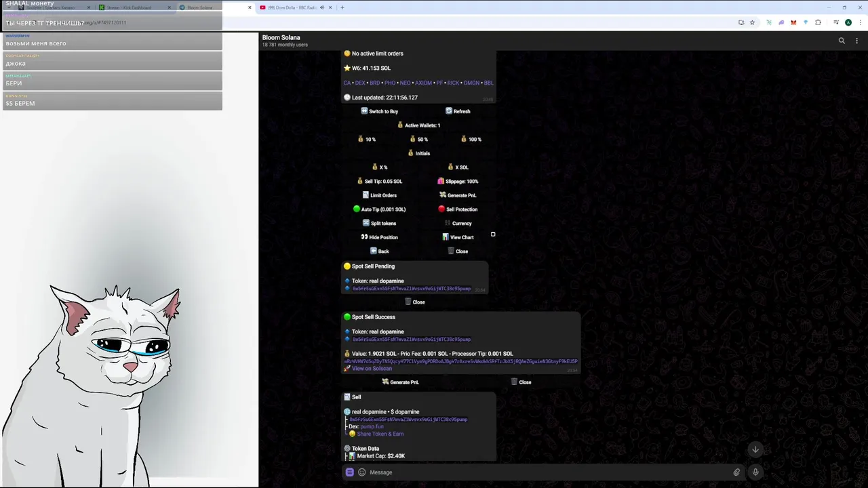868x488 pixels.
Task: Open pump.fun Dex link
Action: click(372, 426)
